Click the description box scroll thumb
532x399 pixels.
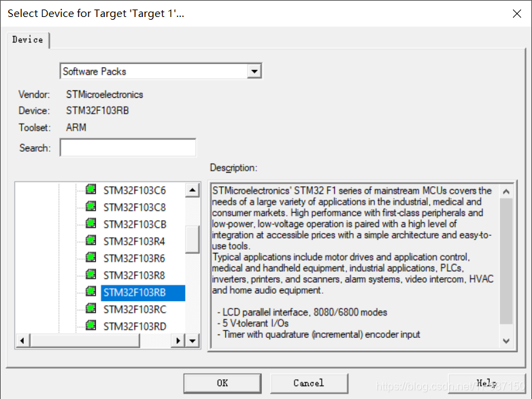(506, 261)
